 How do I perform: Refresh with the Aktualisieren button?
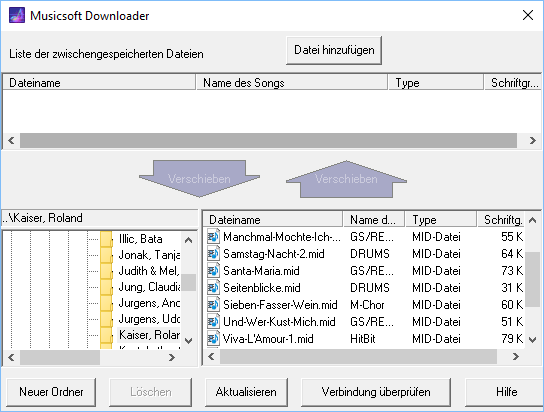(x=246, y=392)
